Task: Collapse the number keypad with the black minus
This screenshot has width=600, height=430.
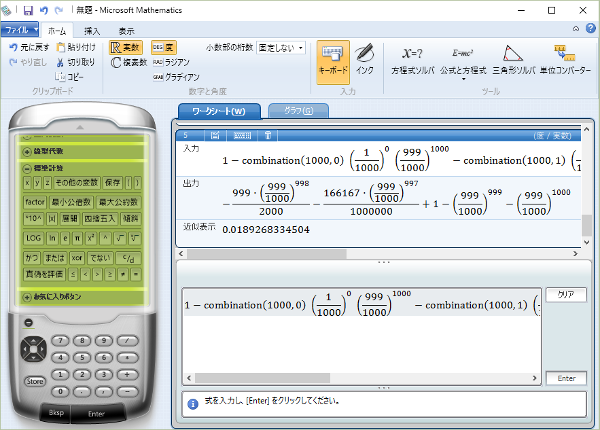Action: pos(29,322)
